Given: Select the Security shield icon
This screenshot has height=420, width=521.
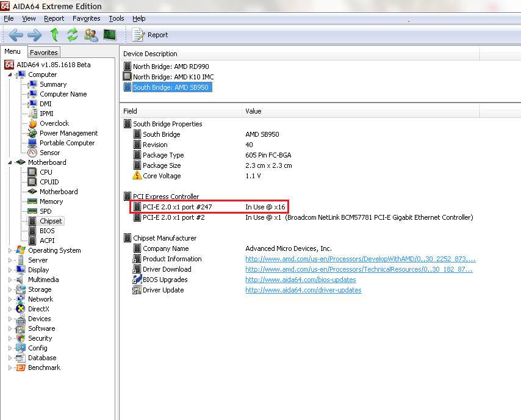Looking at the screenshot, I should [x=21, y=338].
